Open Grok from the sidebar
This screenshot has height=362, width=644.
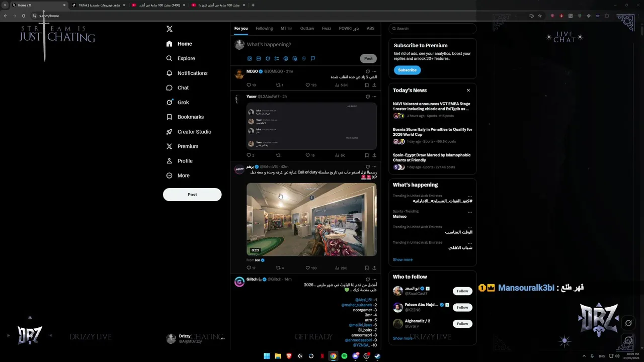[x=177, y=102]
